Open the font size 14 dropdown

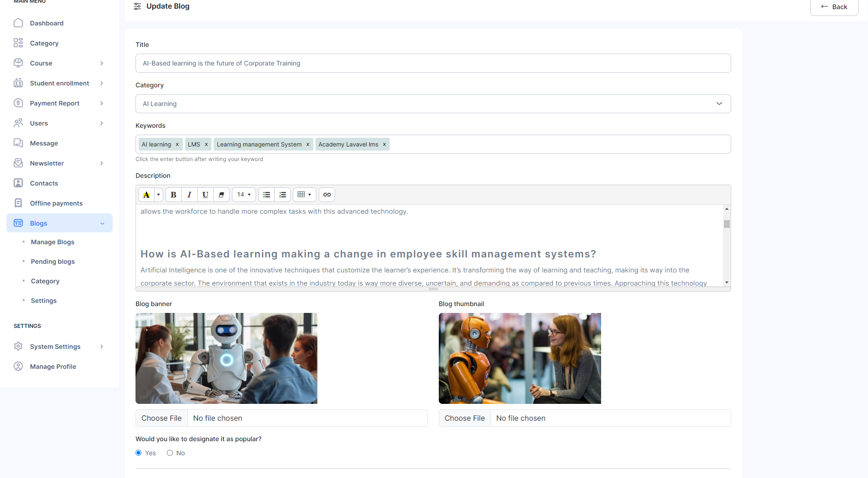click(x=244, y=195)
